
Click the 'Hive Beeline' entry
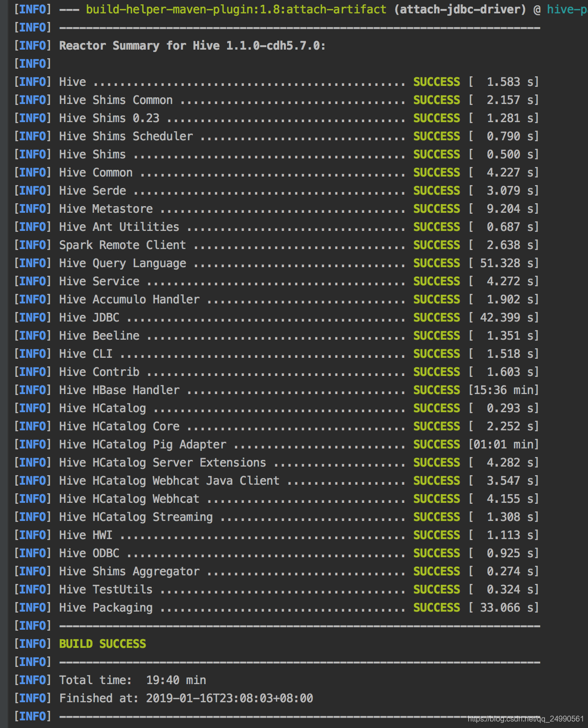pos(99,336)
